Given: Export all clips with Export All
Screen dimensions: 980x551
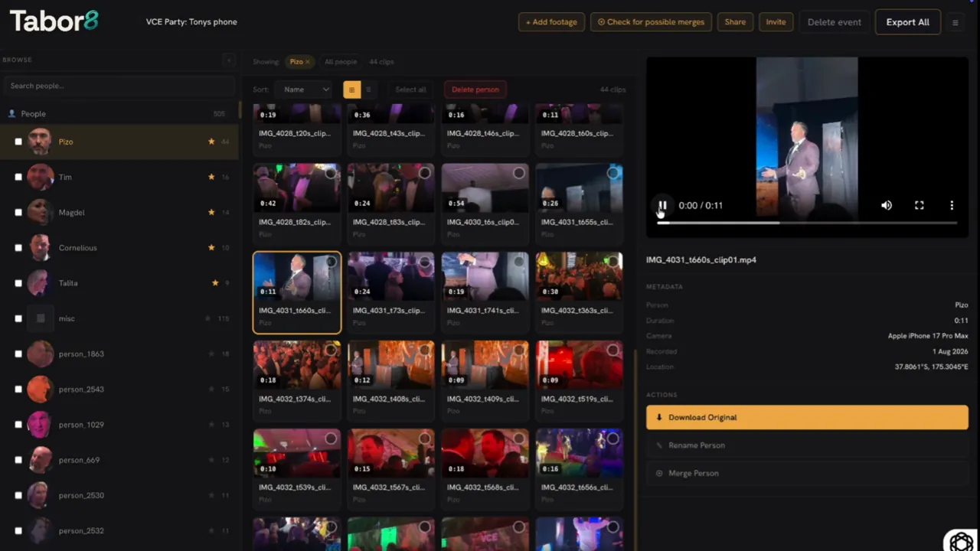Looking at the screenshot, I should point(907,22).
